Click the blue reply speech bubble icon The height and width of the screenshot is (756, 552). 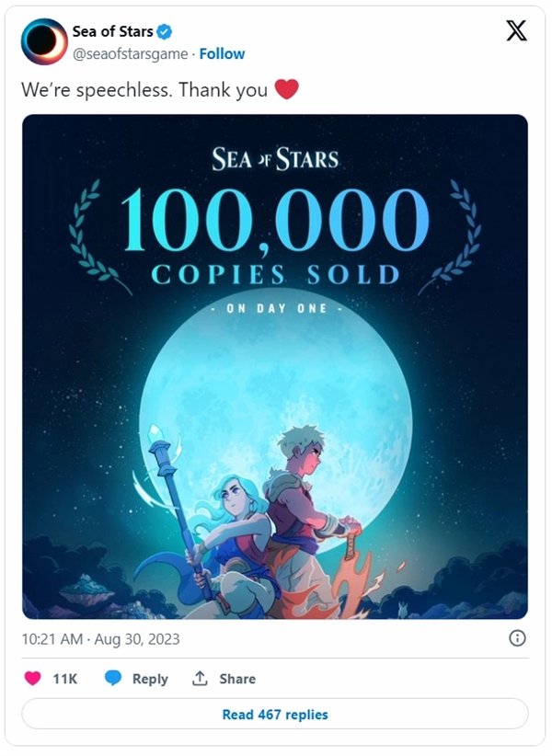[x=113, y=679]
